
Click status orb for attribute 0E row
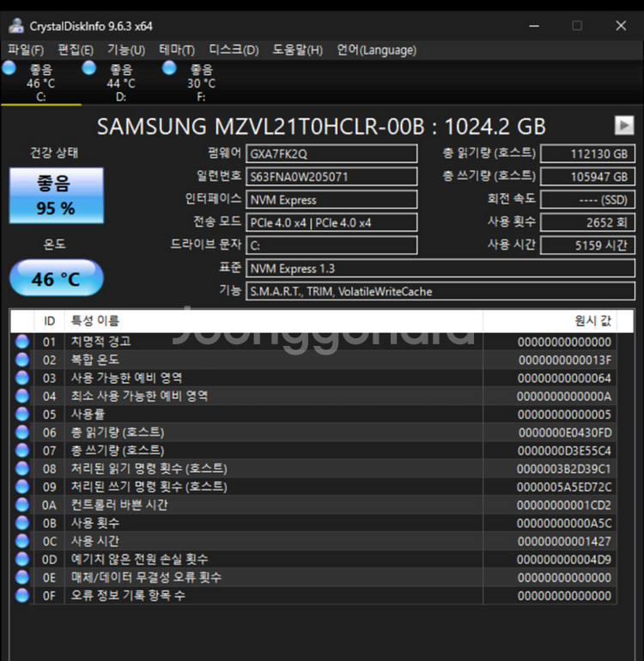22,577
